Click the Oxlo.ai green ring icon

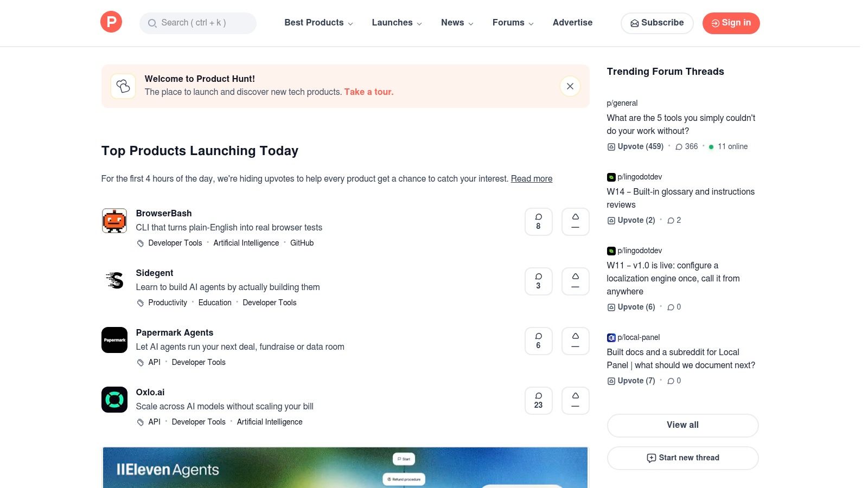[x=114, y=400]
